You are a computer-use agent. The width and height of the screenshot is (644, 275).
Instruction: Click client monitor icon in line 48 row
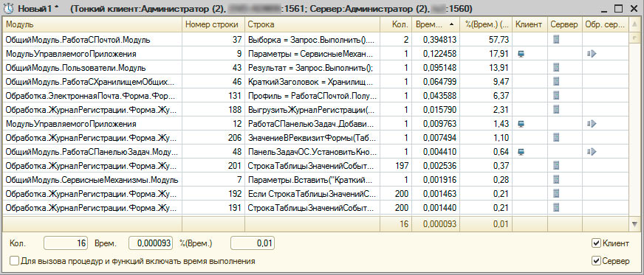coord(521,152)
